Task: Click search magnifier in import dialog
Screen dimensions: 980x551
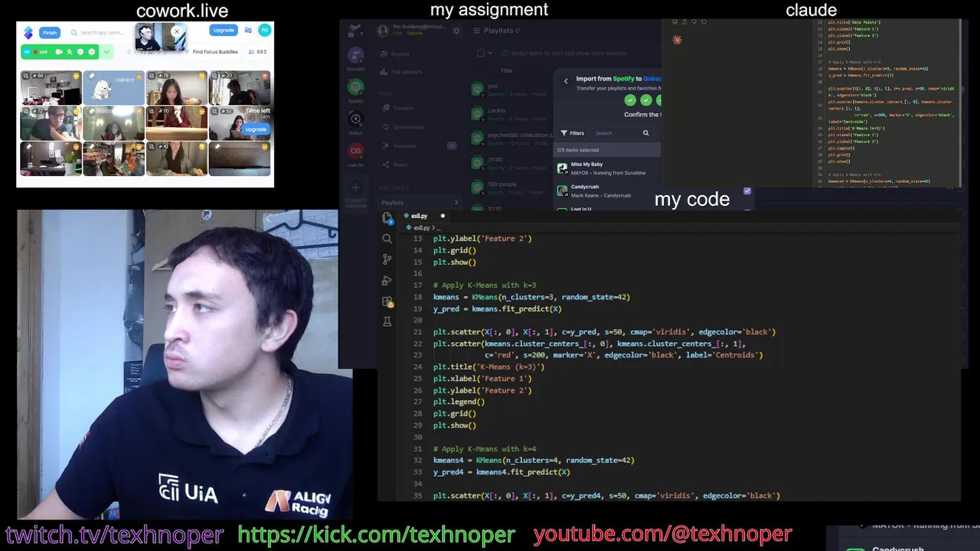Action: coord(645,133)
